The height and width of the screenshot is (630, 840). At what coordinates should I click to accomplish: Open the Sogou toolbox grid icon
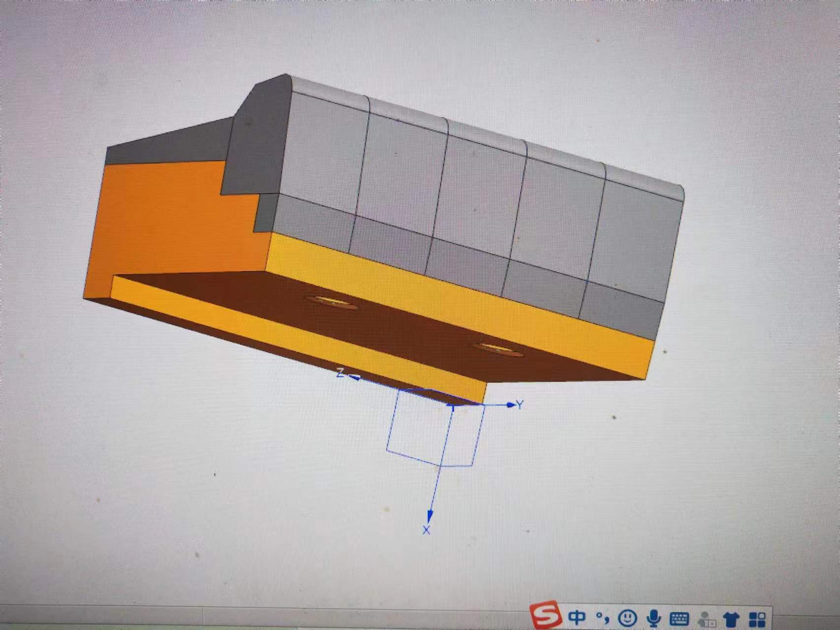[757, 620]
